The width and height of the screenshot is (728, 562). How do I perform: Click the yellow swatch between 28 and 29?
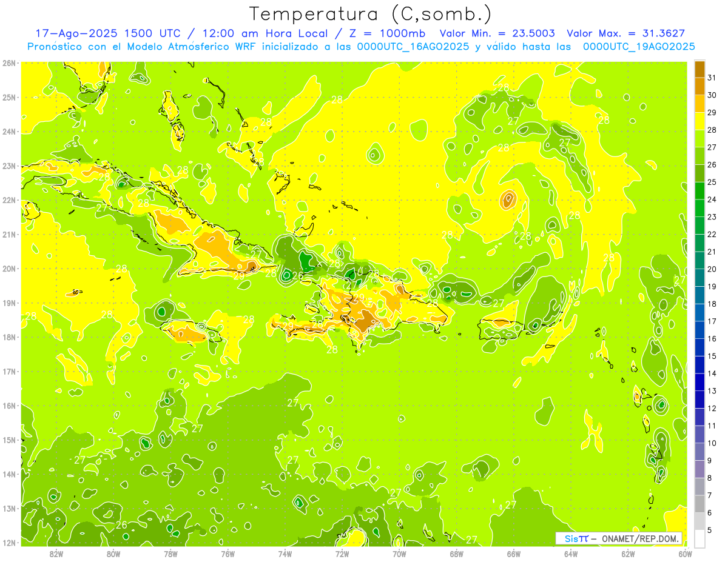coord(699,121)
